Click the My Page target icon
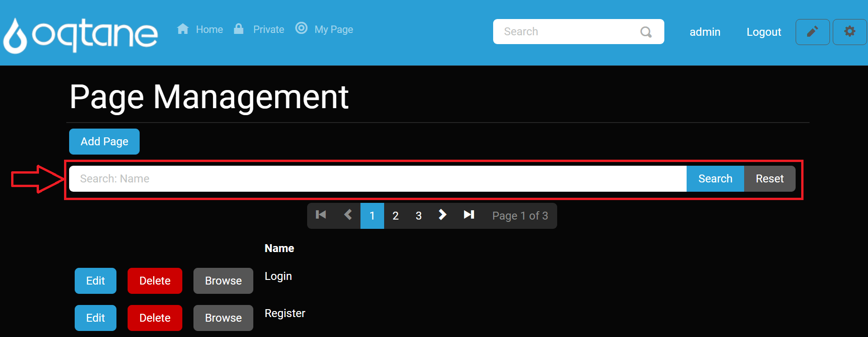868x337 pixels. pyautogui.click(x=302, y=28)
